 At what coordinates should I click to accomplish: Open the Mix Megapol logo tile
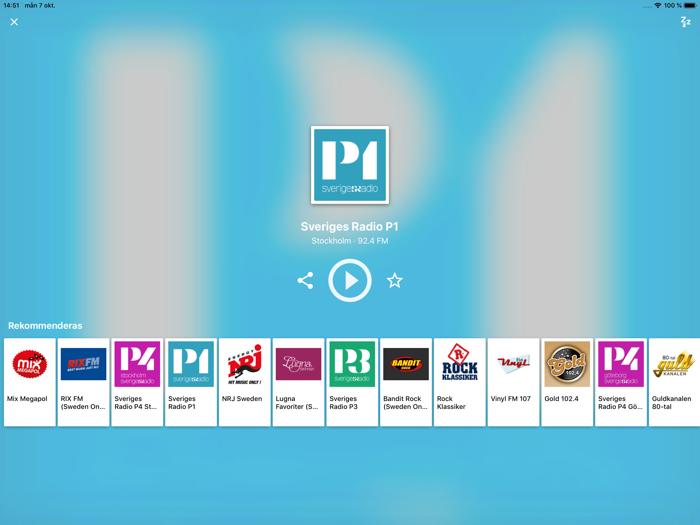click(30, 364)
